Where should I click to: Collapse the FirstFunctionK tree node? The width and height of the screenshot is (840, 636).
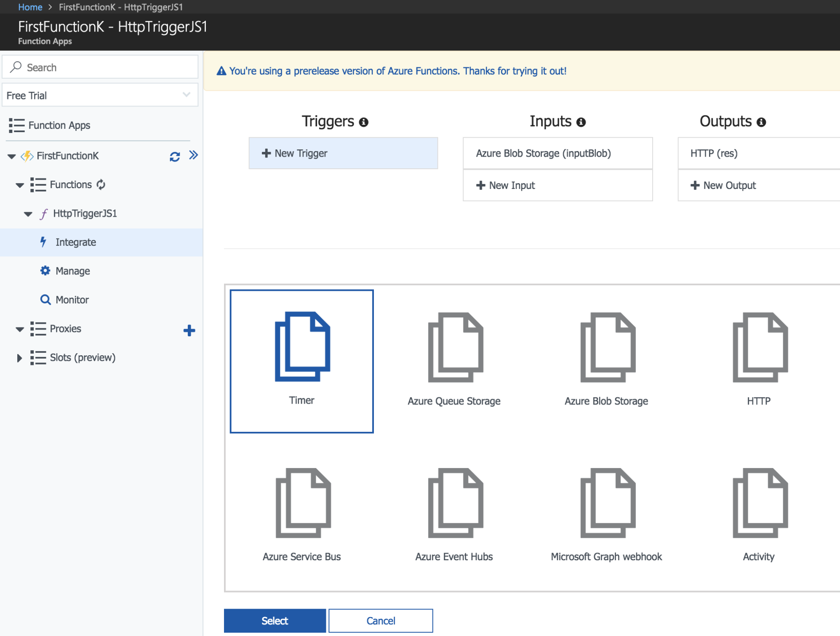point(12,157)
